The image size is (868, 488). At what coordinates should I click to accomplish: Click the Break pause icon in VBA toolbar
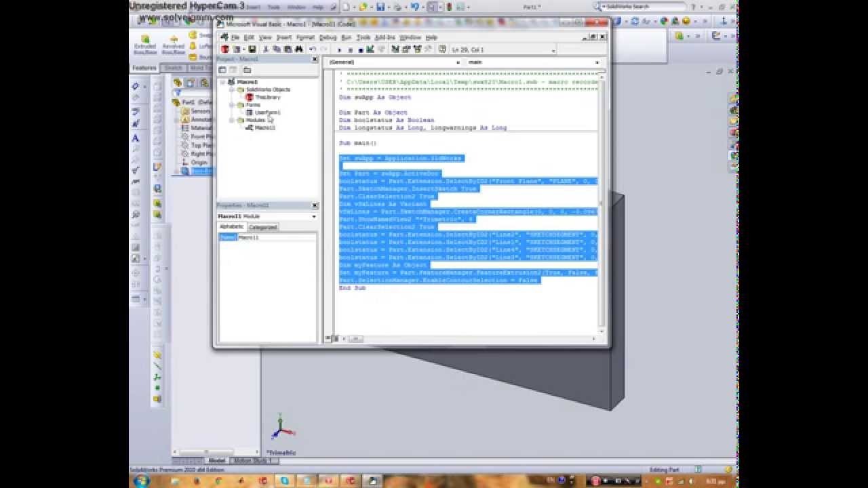(351, 49)
